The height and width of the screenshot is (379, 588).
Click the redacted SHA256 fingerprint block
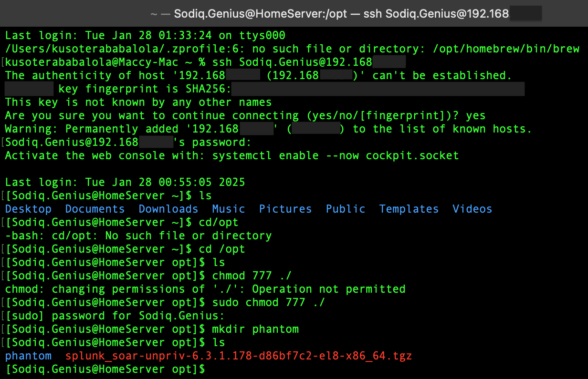378,89
